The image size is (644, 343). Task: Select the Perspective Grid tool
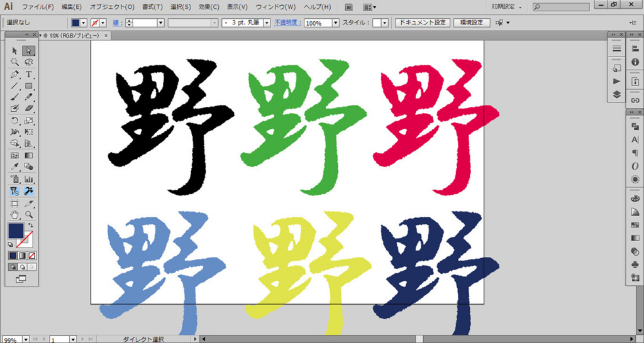pos(29,144)
